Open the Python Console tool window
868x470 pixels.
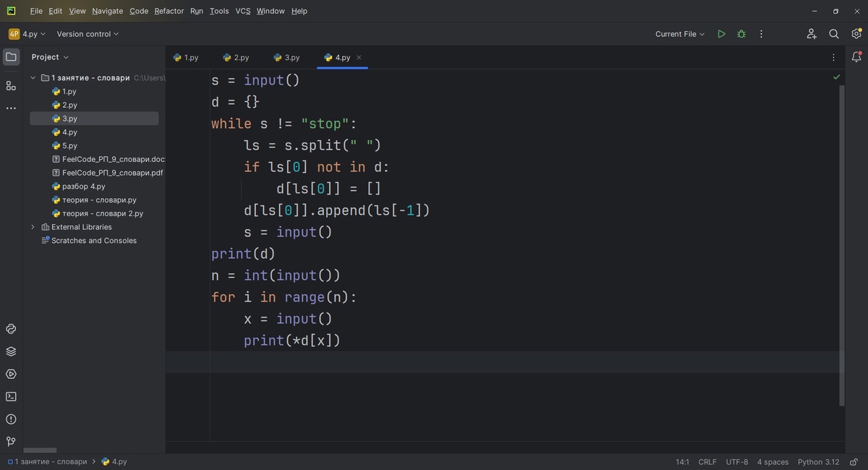10,328
